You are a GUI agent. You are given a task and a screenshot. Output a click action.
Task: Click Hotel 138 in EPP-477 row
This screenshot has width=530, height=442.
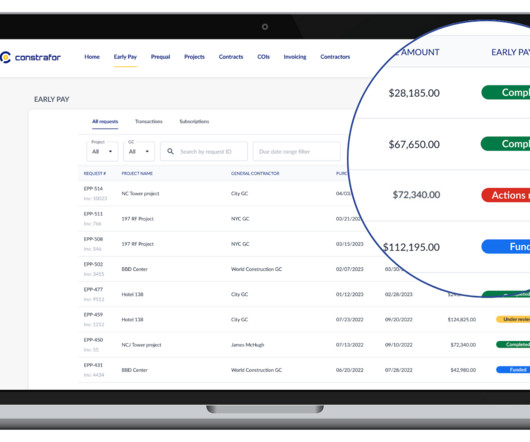[x=132, y=294]
